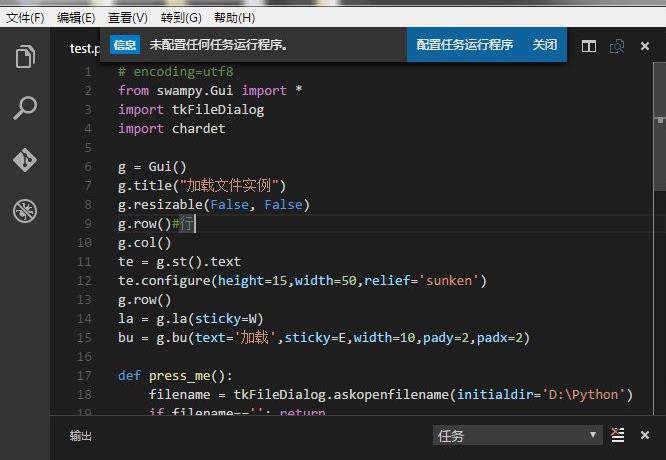Click the 'import chardet' line

tap(172, 129)
